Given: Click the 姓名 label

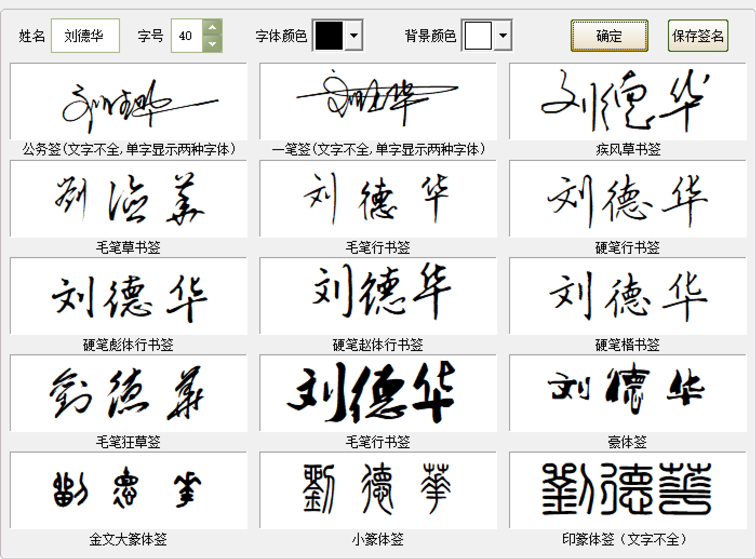Looking at the screenshot, I should click(32, 36).
